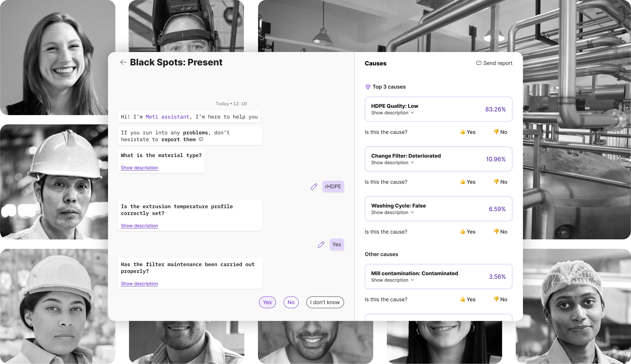631x364 pixels.
Task: Edit the Yes answer with pencil icon
Action: pyautogui.click(x=321, y=244)
